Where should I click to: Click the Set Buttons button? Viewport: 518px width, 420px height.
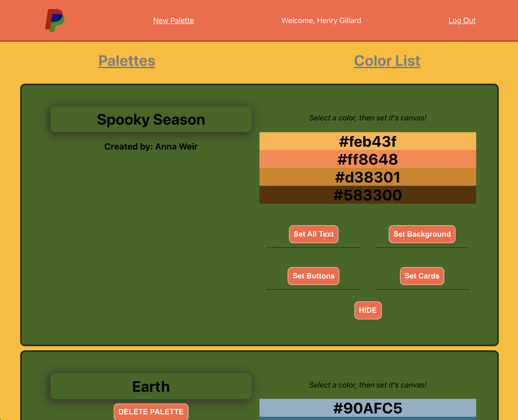[x=313, y=276]
